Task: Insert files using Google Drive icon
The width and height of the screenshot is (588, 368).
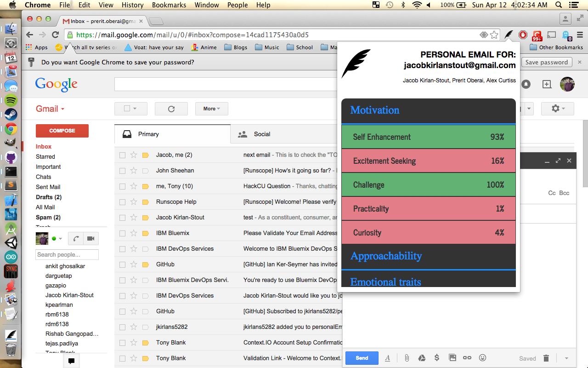Action: pyautogui.click(x=422, y=358)
